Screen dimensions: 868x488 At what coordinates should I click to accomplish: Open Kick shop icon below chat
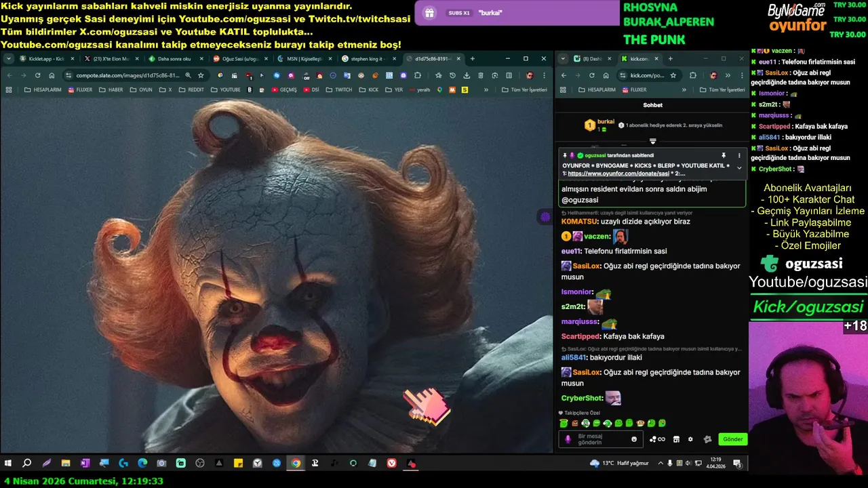pos(676,439)
